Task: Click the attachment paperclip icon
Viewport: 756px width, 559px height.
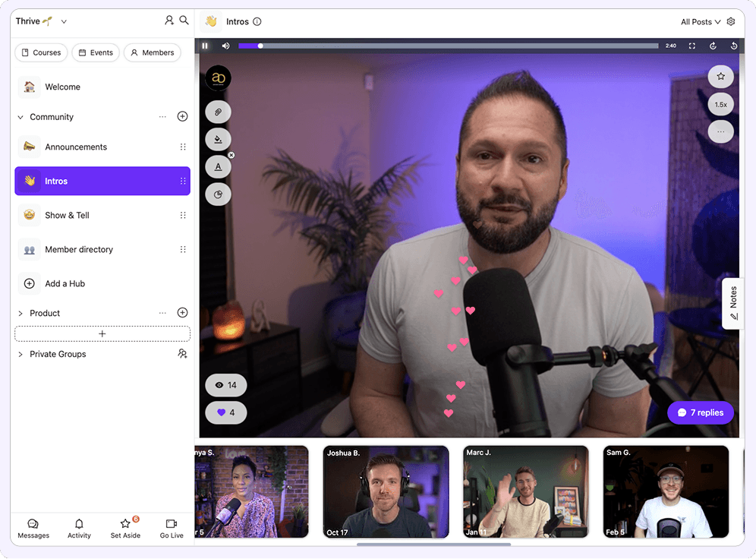Action: [218, 112]
